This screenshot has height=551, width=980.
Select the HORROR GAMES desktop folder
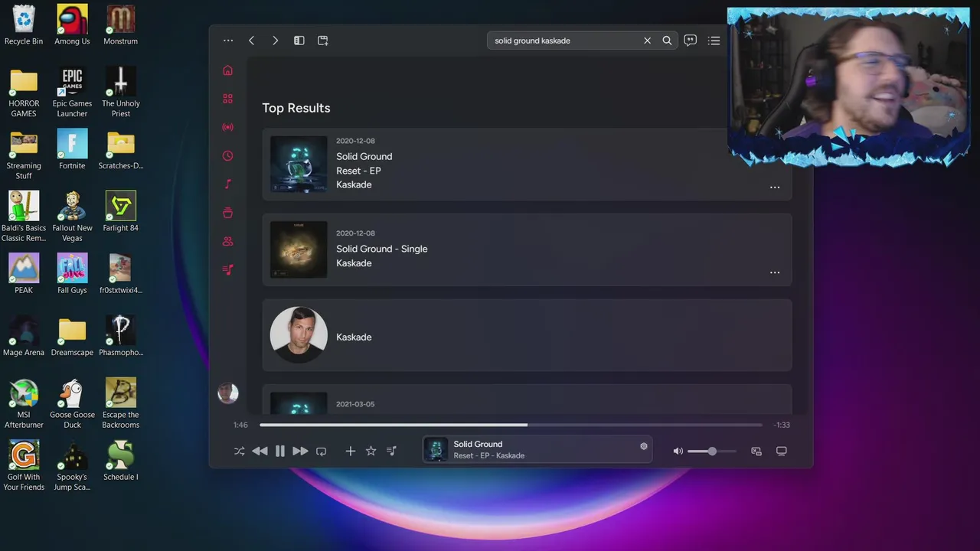[x=24, y=93]
